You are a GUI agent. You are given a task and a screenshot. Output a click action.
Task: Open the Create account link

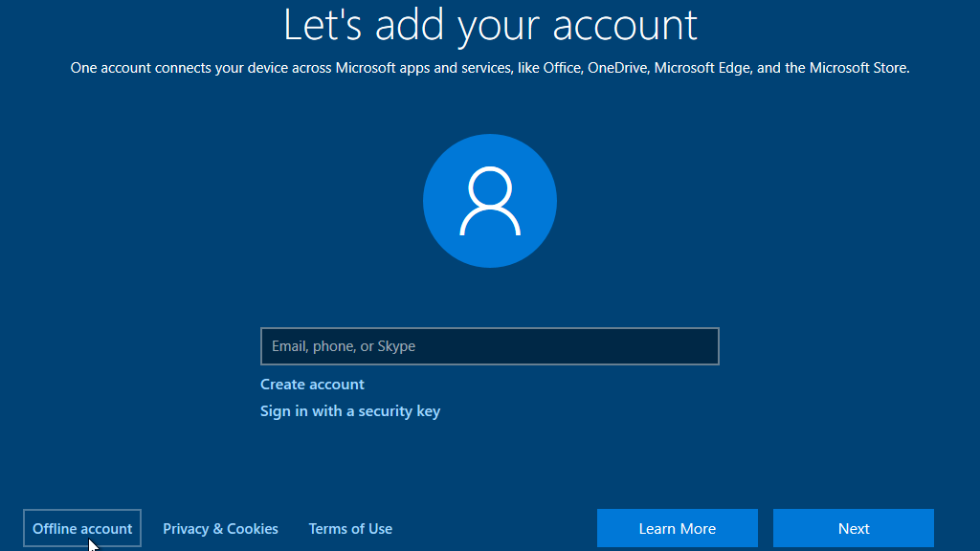tap(312, 385)
